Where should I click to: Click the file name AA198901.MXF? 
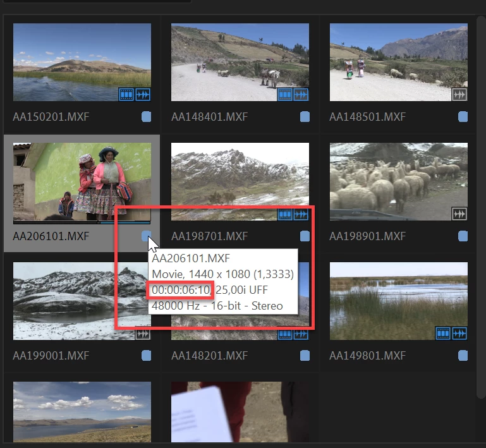click(368, 236)
